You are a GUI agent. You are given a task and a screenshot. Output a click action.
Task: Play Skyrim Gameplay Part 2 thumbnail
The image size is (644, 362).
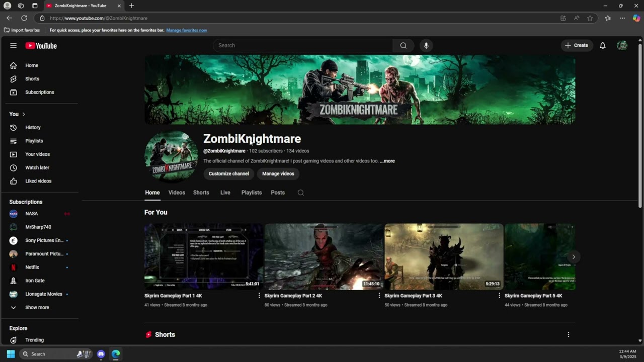pyautogui.click(x=324, y=257)
